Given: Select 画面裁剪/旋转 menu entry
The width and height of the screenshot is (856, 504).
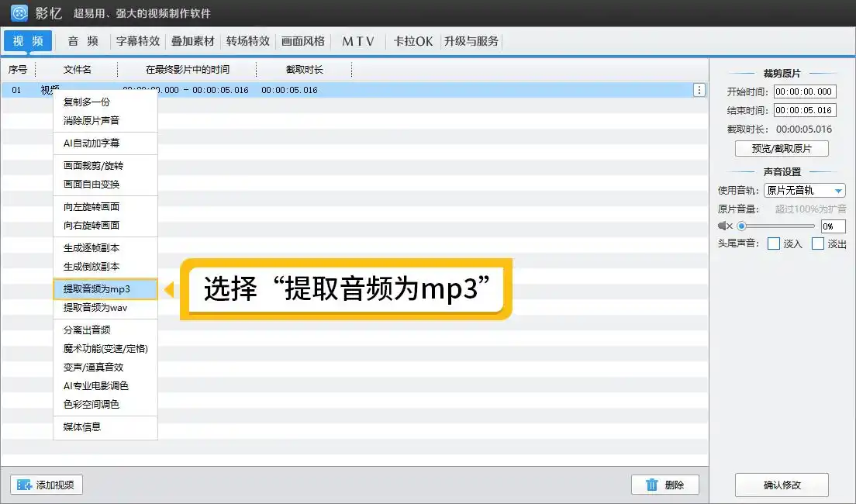Looking at the screenshot, I should point(105,165).
